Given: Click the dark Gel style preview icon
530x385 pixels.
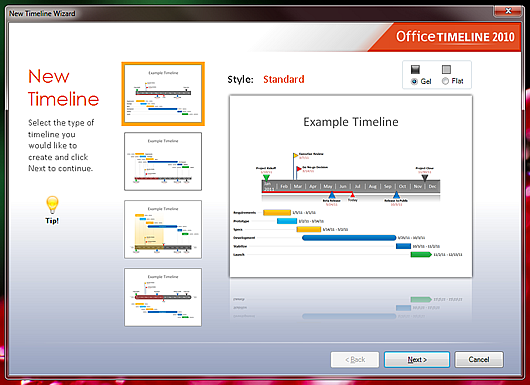Looking at the screenshot, I should click(415, 69).
